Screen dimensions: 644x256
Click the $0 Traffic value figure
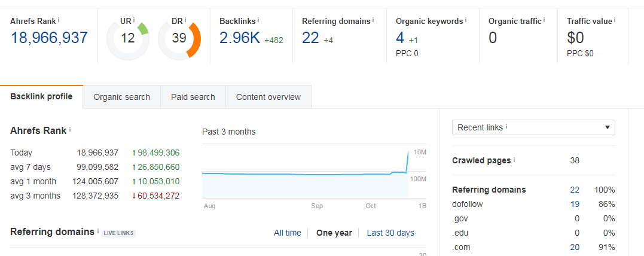[575, 38]
